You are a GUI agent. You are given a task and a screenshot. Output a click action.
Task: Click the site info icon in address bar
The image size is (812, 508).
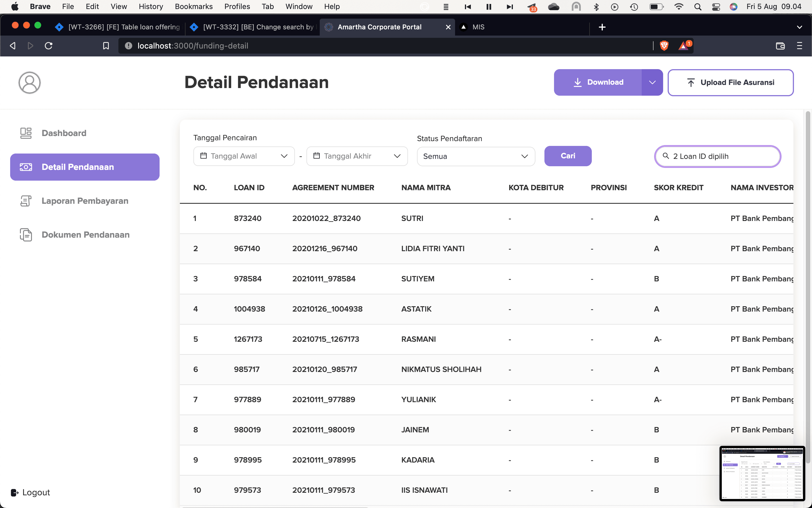click(128, 46)
